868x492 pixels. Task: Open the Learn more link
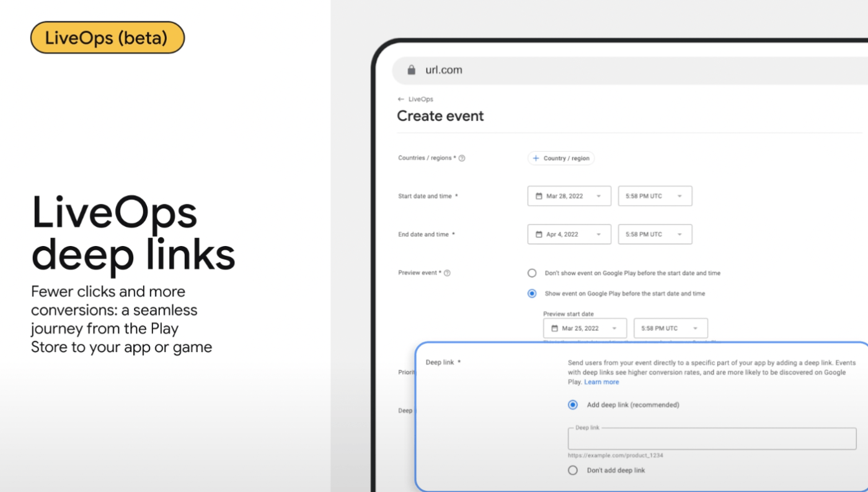coord(601,382)
